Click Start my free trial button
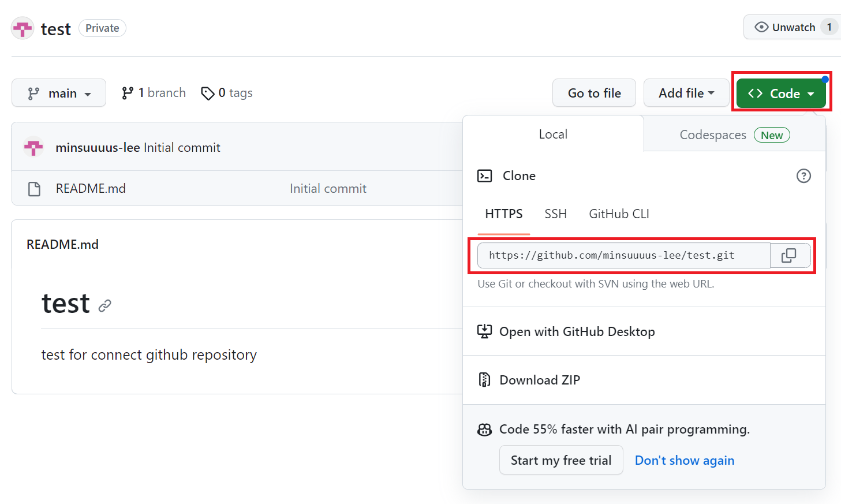841x504 pixels. point(561,460)
